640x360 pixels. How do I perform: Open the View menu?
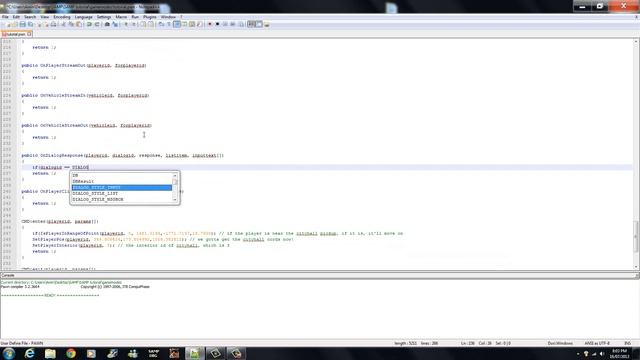tap(44, 17)
